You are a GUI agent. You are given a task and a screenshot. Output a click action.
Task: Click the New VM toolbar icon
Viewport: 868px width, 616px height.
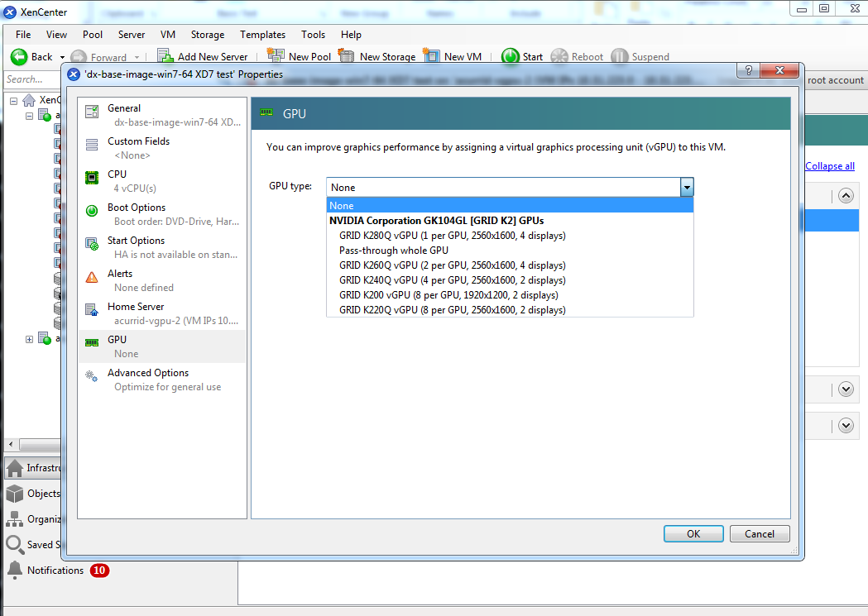pyautogui.click(x=431, y=56)
